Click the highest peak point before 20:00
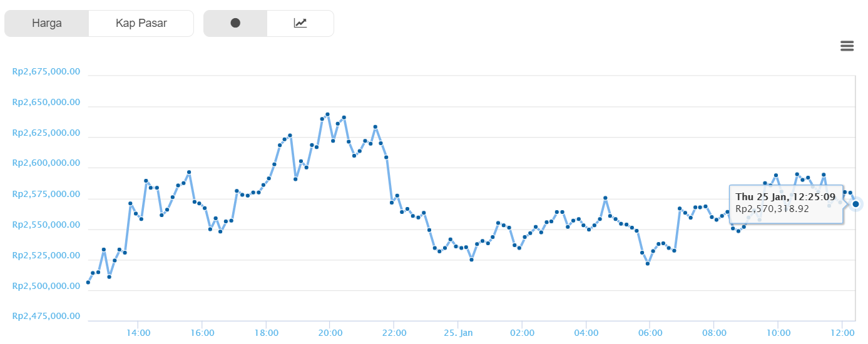 (327, 114)
